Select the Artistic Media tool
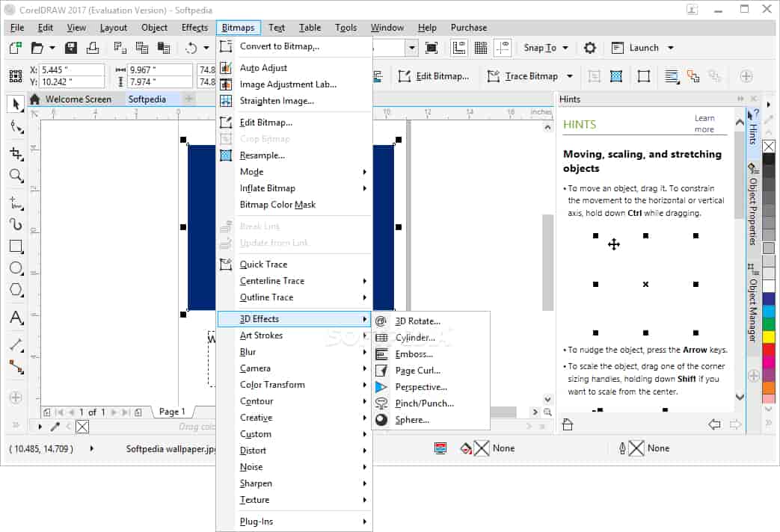Screen dimensions: 780x532 pyautogui.click(x=16, y=224)
